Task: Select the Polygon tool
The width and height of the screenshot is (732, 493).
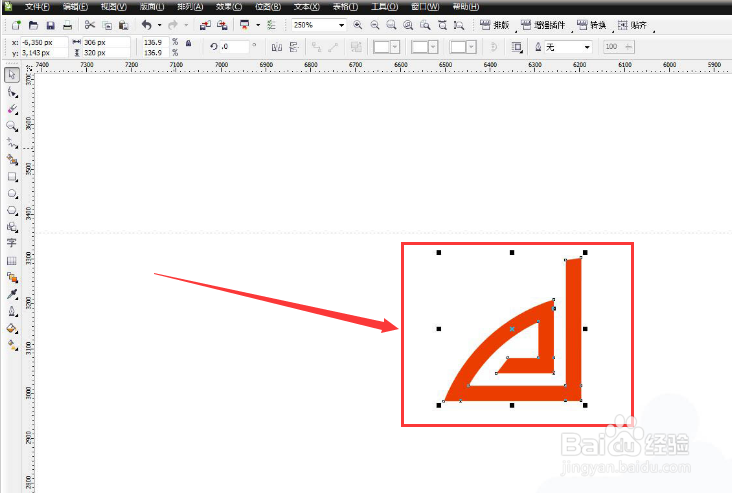Action: point(12,211)
